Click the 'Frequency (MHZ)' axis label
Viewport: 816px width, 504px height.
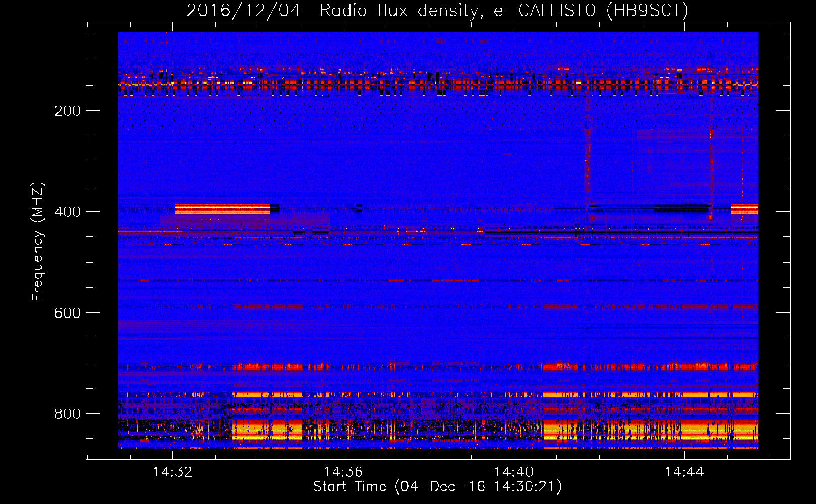pos(38,241)
